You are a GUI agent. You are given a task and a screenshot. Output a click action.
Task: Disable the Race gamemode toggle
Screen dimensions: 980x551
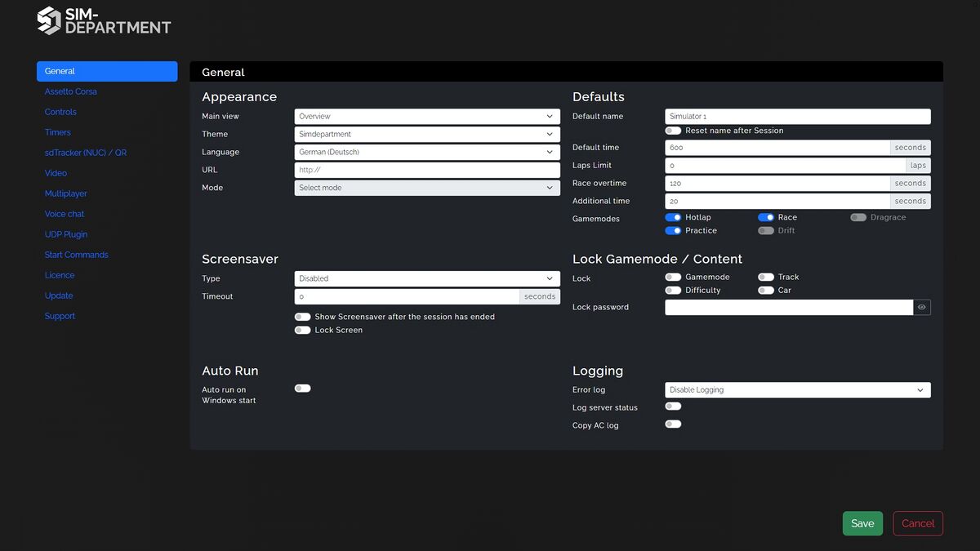(766, 217)
